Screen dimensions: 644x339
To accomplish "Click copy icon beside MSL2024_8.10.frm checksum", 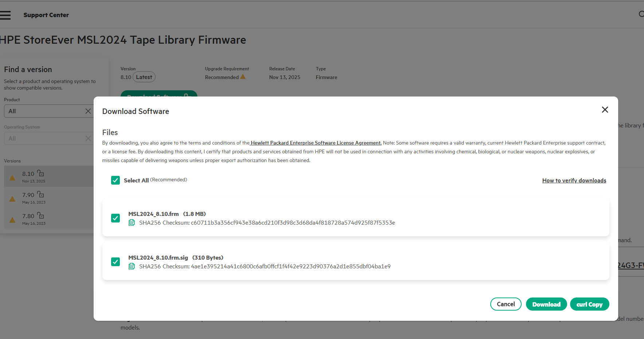I will click(x=132, y=222).
